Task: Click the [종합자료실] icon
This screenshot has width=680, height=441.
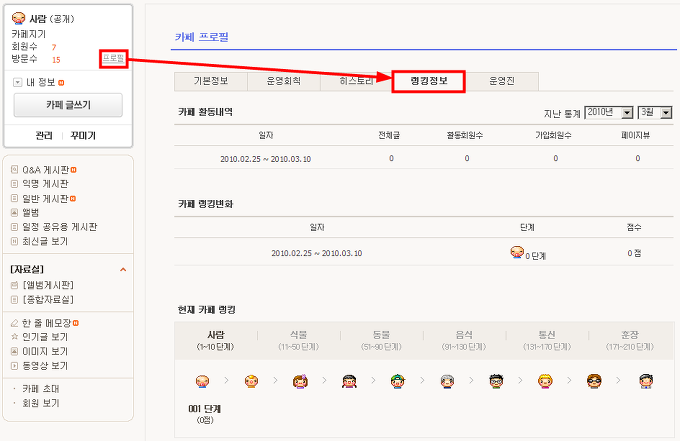Action: (14, 300)
